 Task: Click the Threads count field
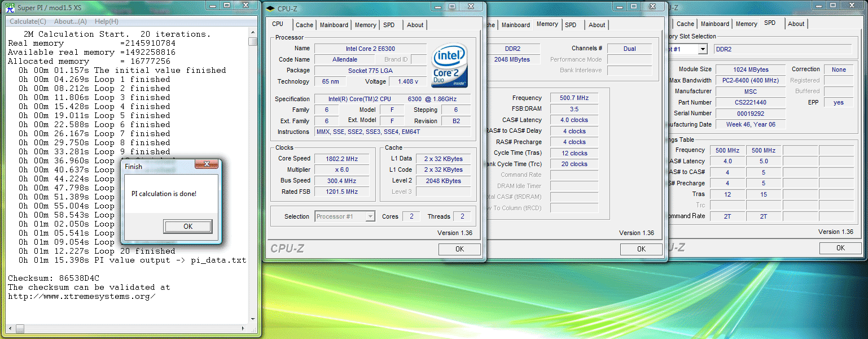(462, 216)
